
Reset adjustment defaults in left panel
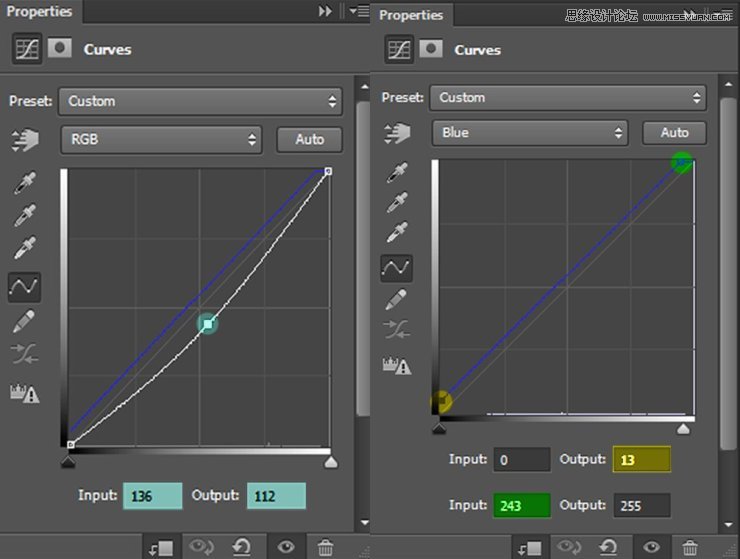point(242,547)
